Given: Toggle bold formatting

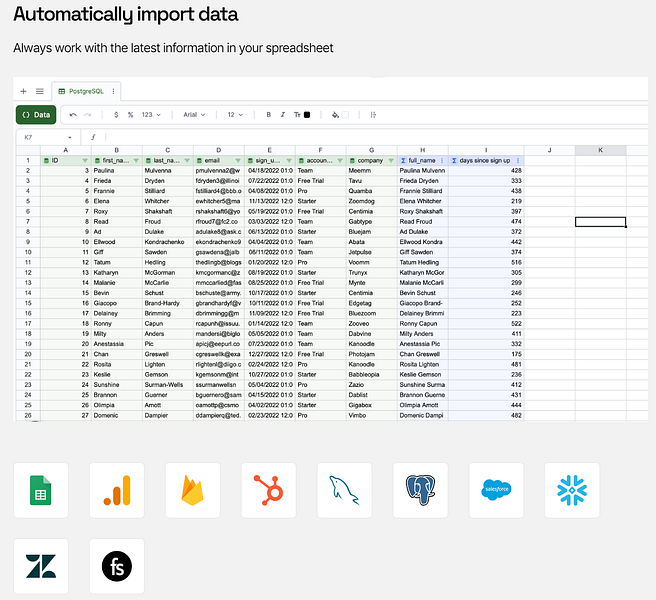Looking at the screenshot, I should (x=269, y=115).
